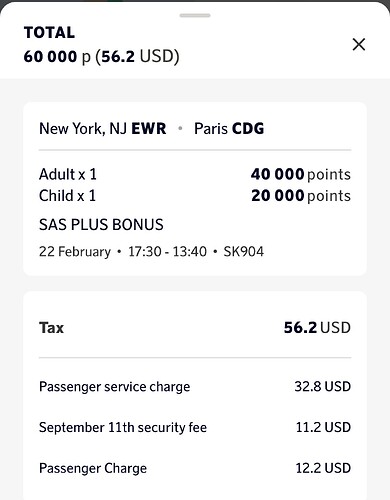The width and height of the screenshot is (390, 500).
Task: Close the total price summary sheet
Action: pos(359,44)
